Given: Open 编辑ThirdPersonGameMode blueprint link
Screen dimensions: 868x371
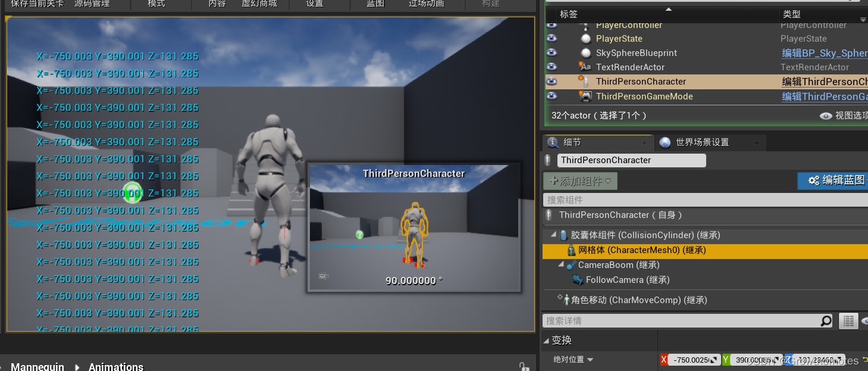Looking at the screenshot, I should tap(825, 96).
